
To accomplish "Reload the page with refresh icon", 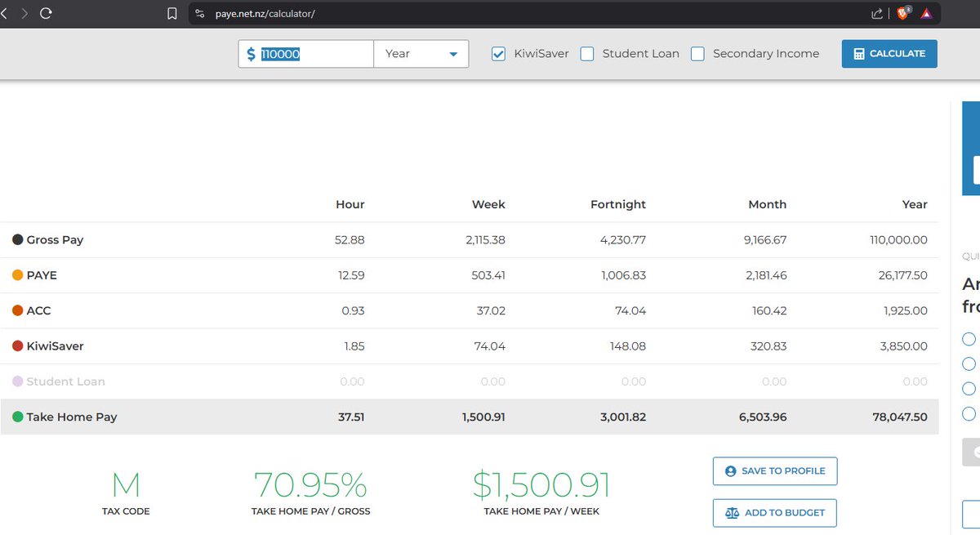I will coord(46,13).
